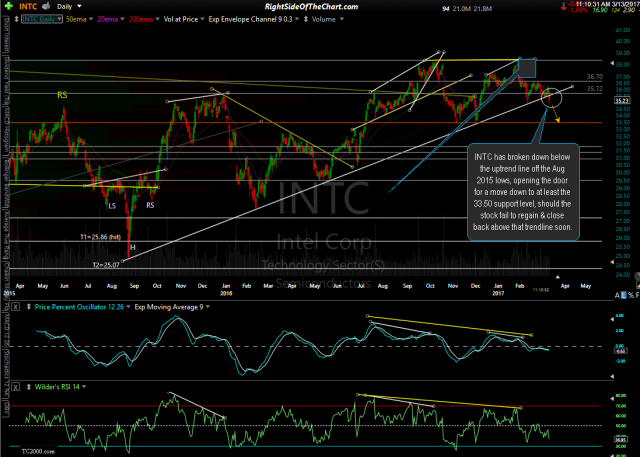The image size is (640, 457).
Task: Click the white triangle marker on time axis
Action: (x=558, y=277)
